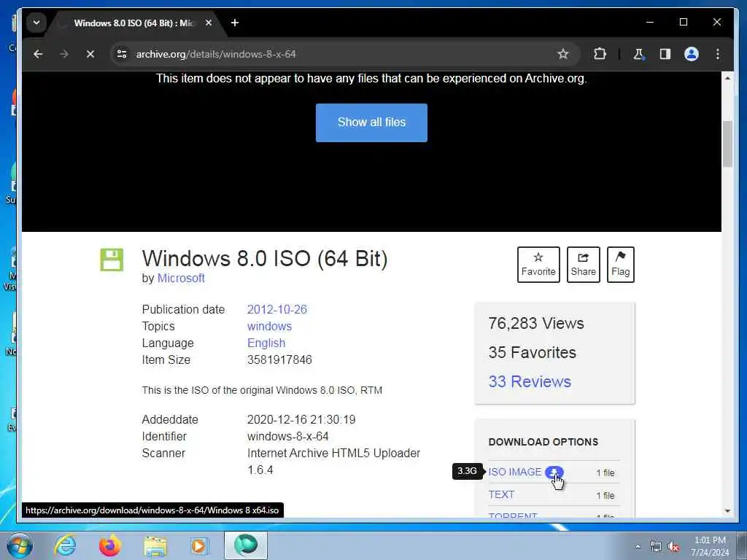The width and height of the screenshot is (747, 560).
Task: Open the 33 Reviews link
Action: click(530, 381)
